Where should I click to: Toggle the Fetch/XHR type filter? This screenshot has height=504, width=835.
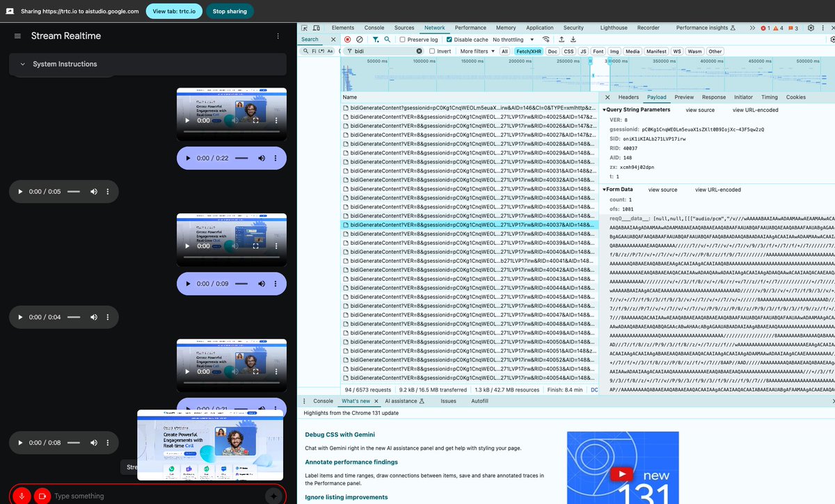click(528, 51)
